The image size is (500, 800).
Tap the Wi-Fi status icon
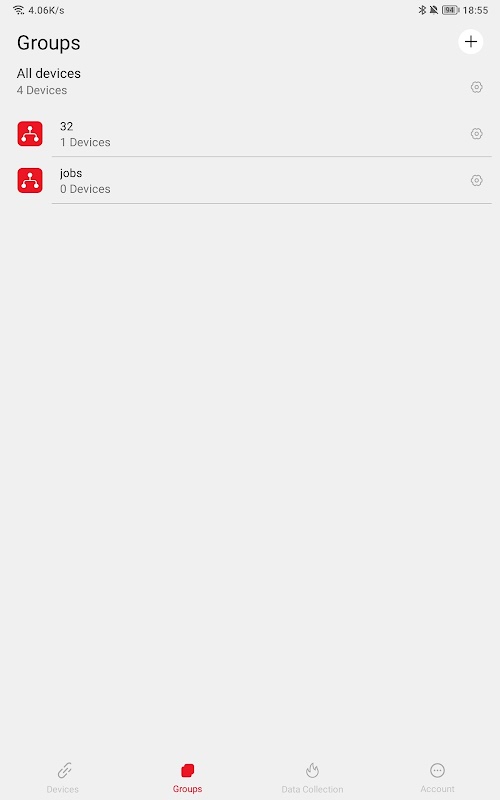point(19,10)
